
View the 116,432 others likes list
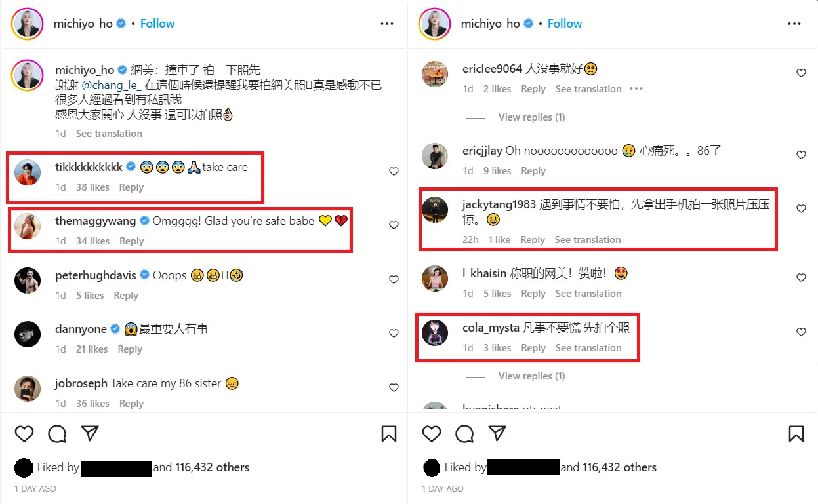click(213, 467)
